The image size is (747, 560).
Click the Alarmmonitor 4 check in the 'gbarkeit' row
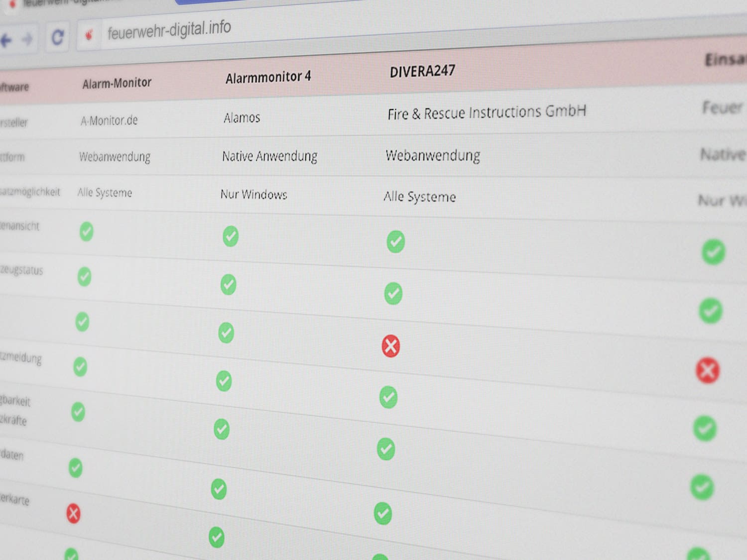click(x=222, y=429)
